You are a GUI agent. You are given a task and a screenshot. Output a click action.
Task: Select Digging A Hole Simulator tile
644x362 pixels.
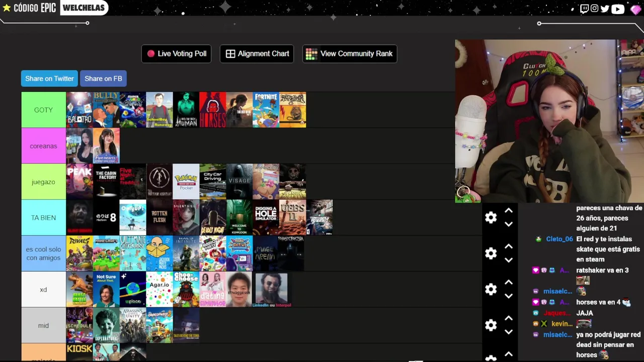click(x=266, y=218)
